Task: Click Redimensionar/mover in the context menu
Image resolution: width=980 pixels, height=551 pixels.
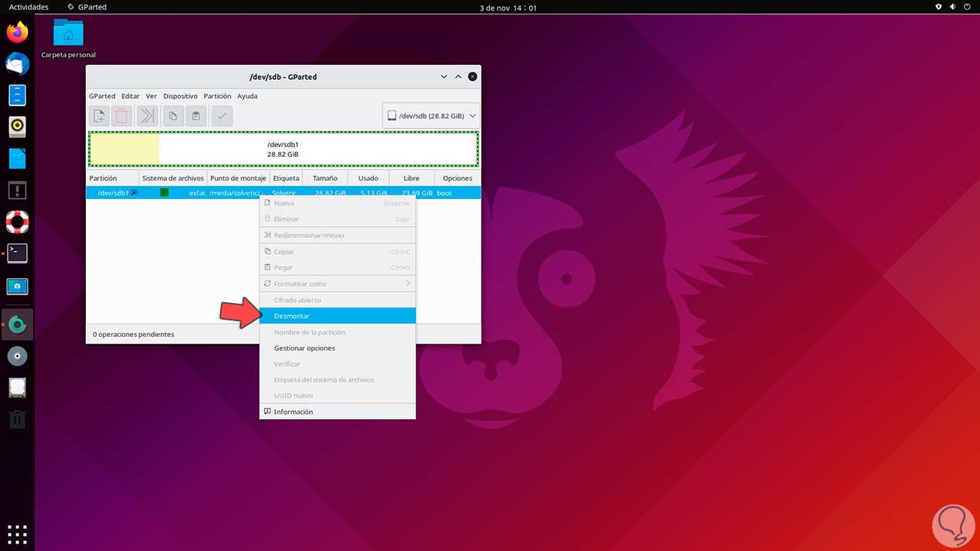Action: pos(338,235)
